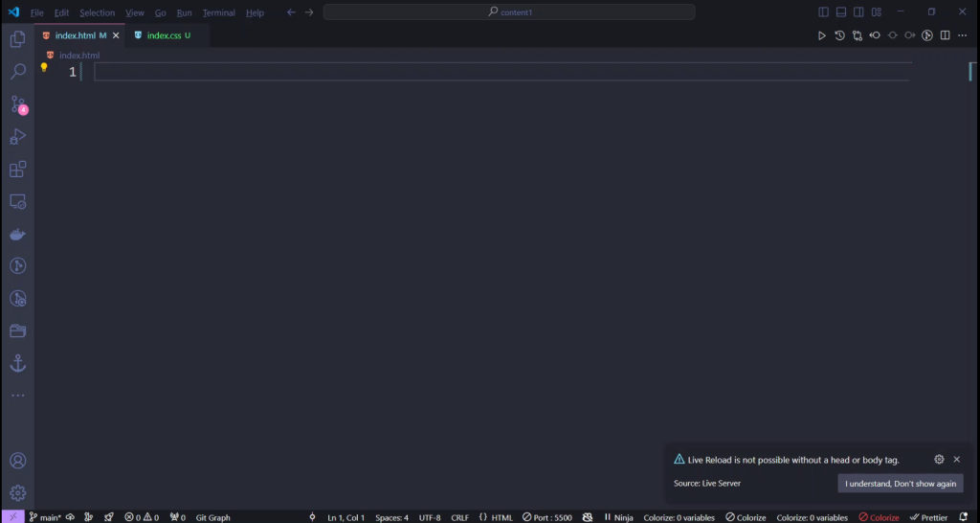Change encoding via UTF-8

pos(430,517)
